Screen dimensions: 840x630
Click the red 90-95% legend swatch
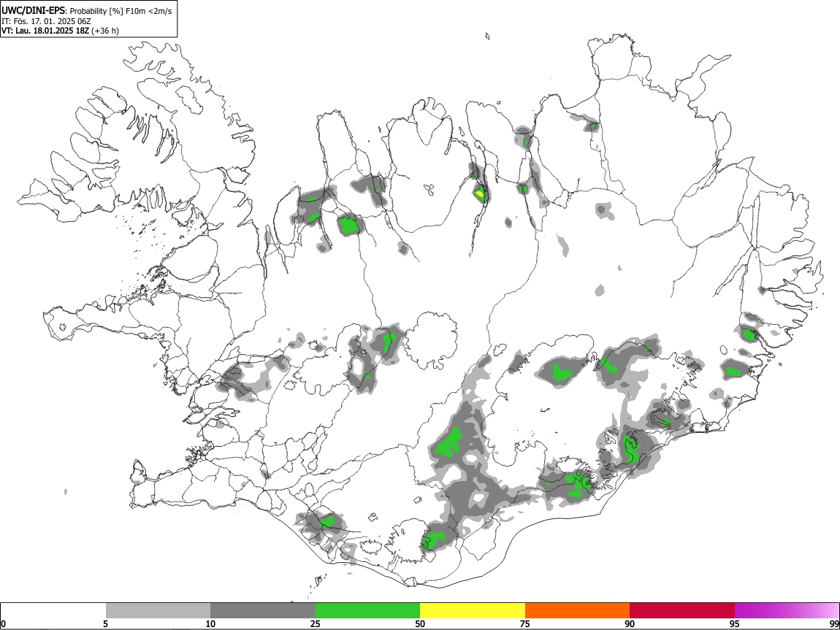click(x=682, y=611)
